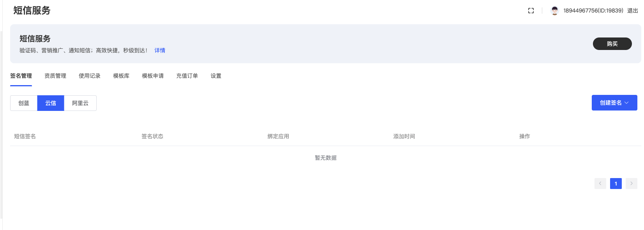This screenshot has width=644, height=230.
Task: Go to next page arrow
Action: [632, 184]
